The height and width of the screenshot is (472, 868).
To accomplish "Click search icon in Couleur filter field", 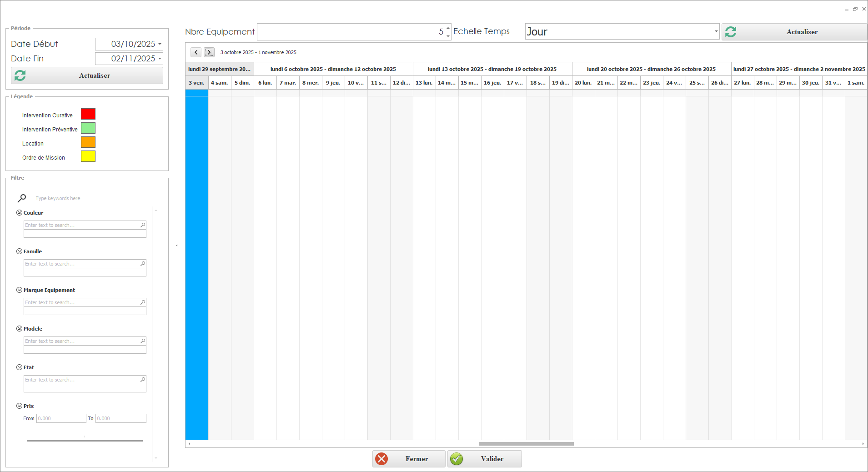I will [x=142, y=225].
